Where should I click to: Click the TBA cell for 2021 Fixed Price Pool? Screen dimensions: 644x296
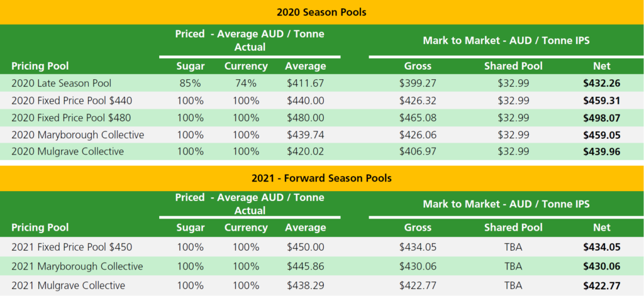(x=513, y=248)
